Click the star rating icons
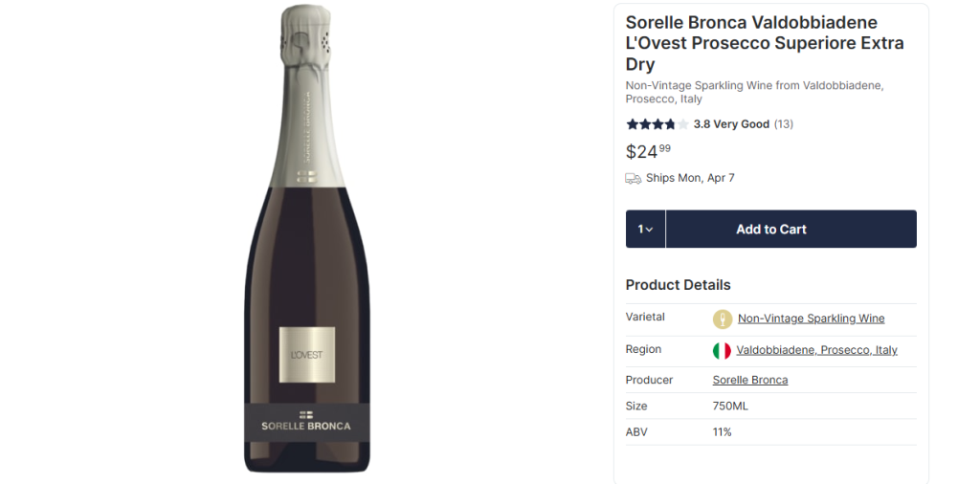This screenshot has width=980, height=484. [x=657, y=124]
